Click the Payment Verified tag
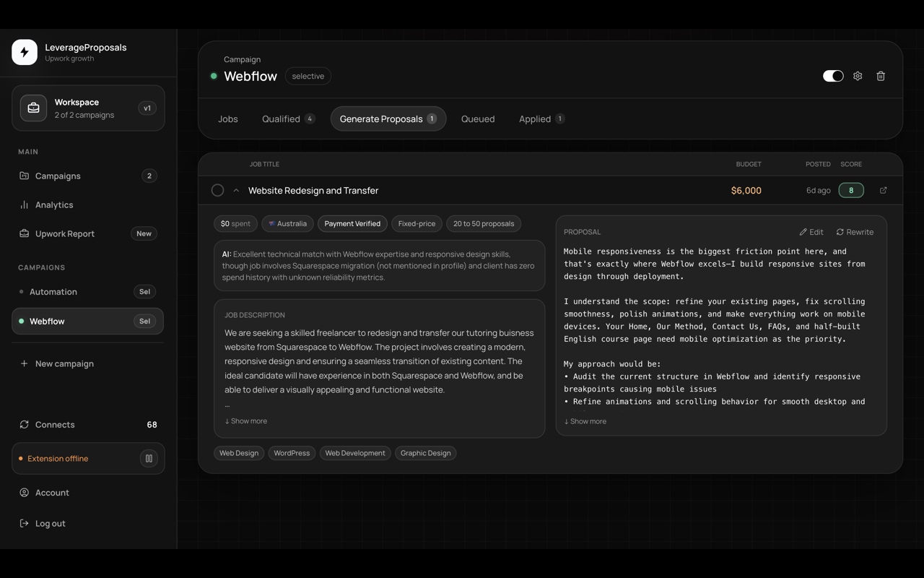The image size is (924, 578). (352, 224)
